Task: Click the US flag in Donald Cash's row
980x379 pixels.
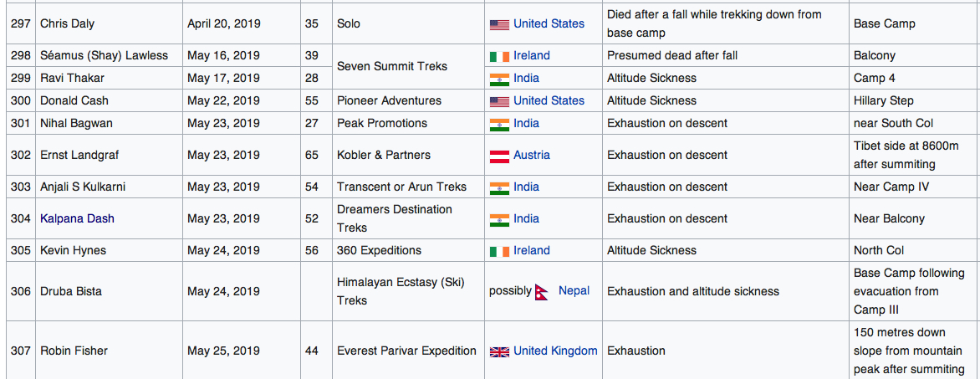Action: pos(498,101)
